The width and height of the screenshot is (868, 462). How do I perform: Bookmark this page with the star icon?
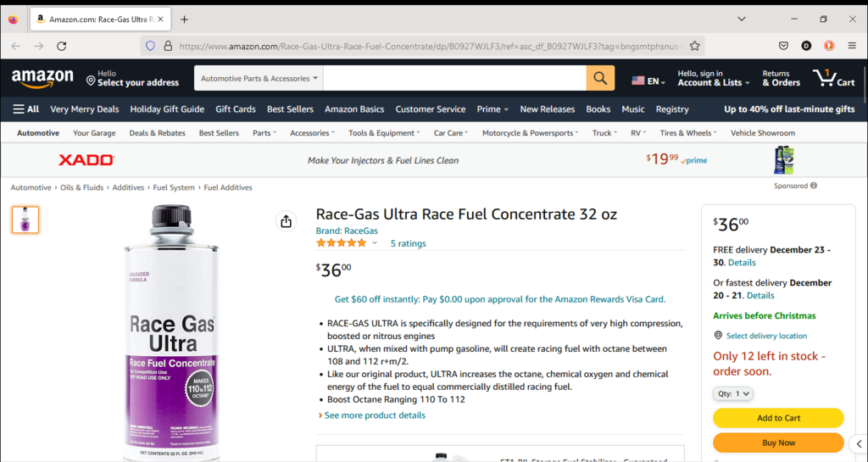695,46
